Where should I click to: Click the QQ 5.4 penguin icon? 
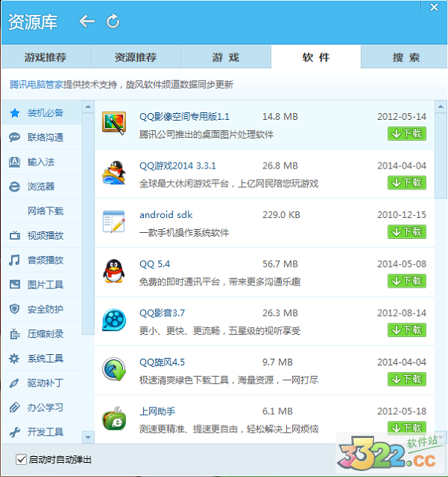[x=114, y=271]
